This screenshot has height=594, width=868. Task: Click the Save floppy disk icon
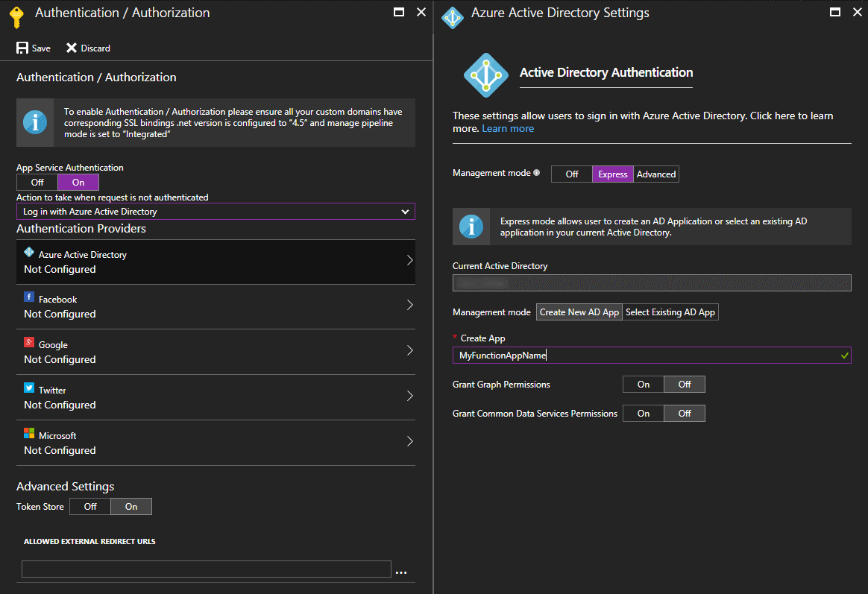click(x=22, y=48)
